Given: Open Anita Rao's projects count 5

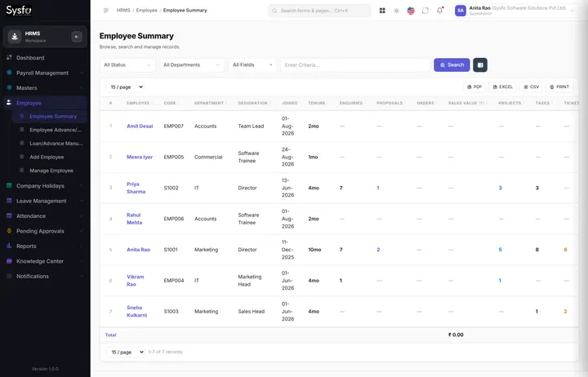Looking at the screenshot, I should [500, 250].
